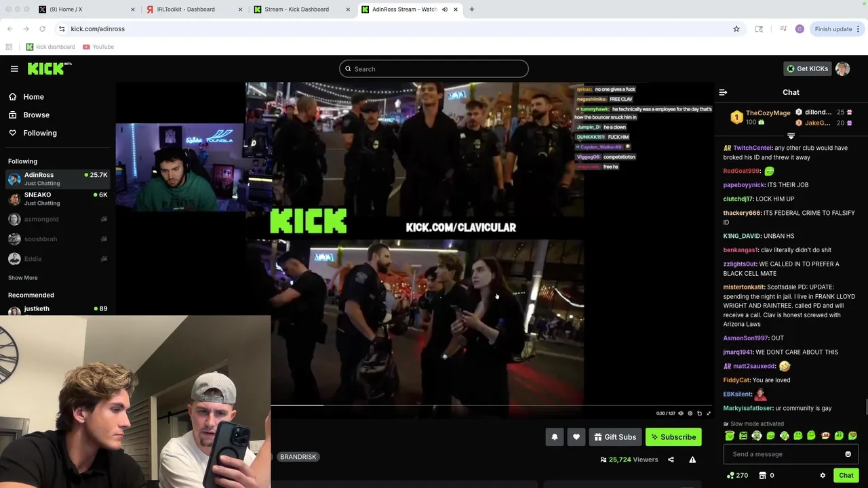Screen dimensions: 868x488
Task: Open sooshbrah channel in Following list
Action: [x=58, y=239]
